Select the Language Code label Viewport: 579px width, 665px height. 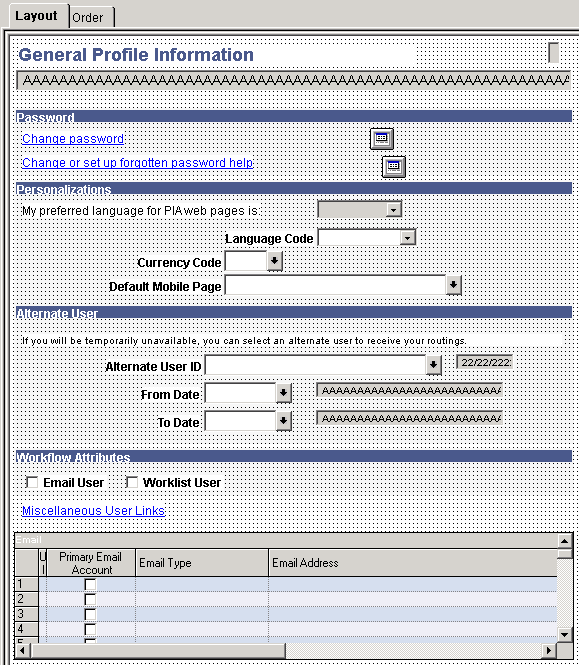point(269,238)
